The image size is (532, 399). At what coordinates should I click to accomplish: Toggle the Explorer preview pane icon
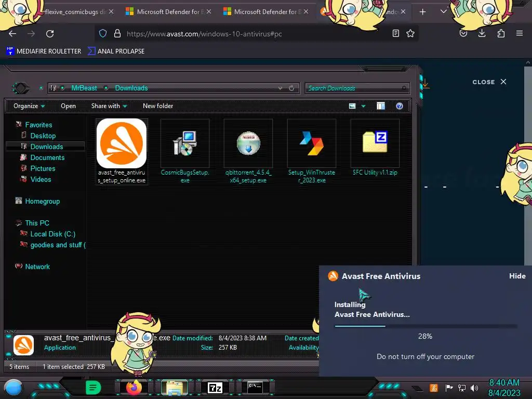coord(381,106)
